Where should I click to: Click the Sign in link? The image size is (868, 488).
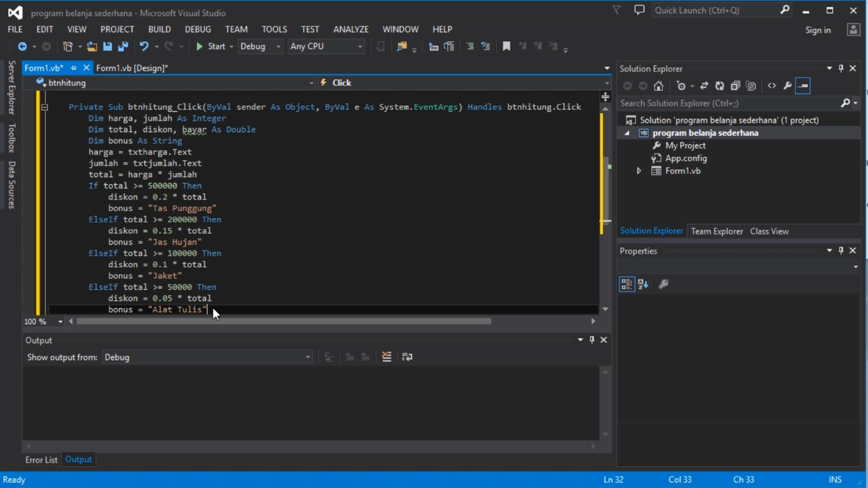tap(818, 30)
